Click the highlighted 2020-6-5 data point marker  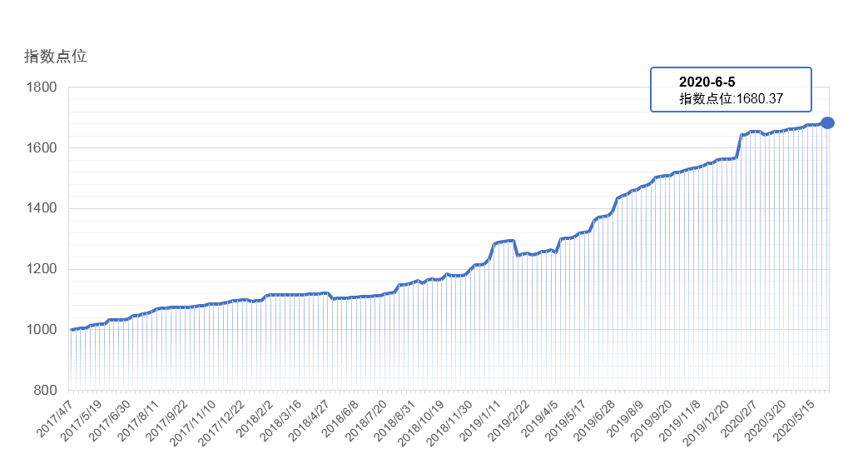pyautogui.click(x=827, y=123)
